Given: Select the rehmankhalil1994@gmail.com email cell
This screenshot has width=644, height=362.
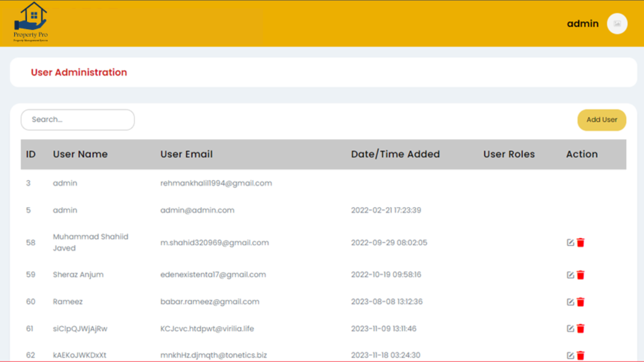Looking at the screenshot, I should point(216,184).
